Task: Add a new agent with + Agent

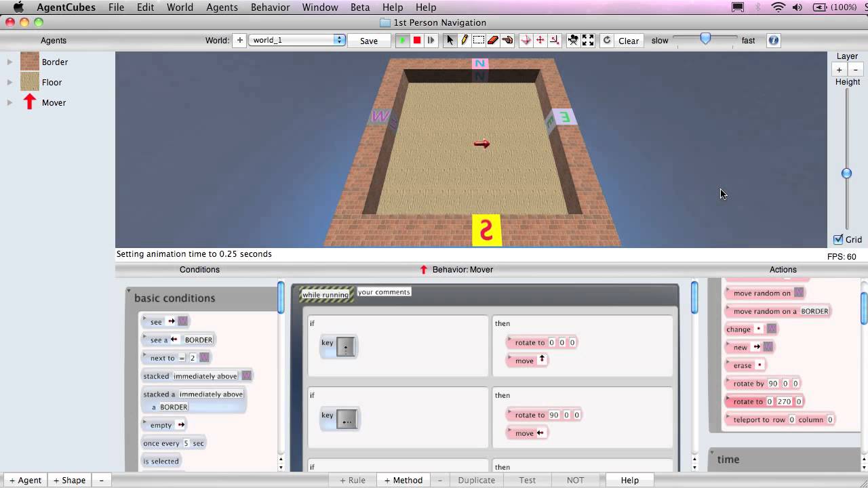Action: pos(25,480)
